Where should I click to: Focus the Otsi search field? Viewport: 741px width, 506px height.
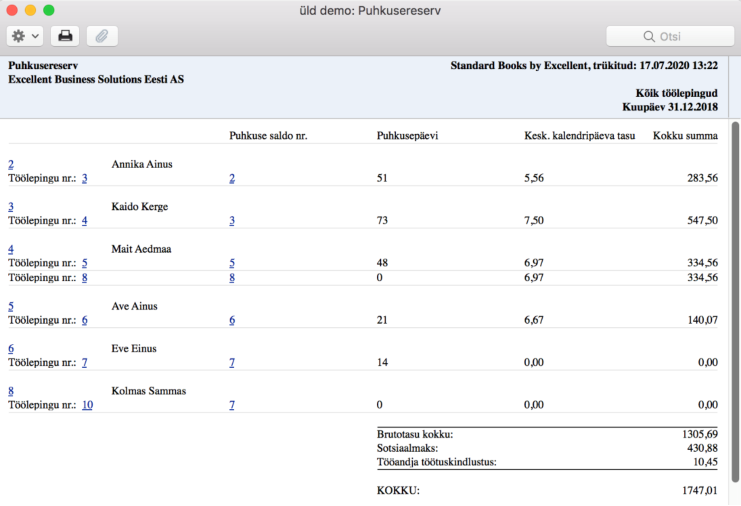[x=670, y=36]
